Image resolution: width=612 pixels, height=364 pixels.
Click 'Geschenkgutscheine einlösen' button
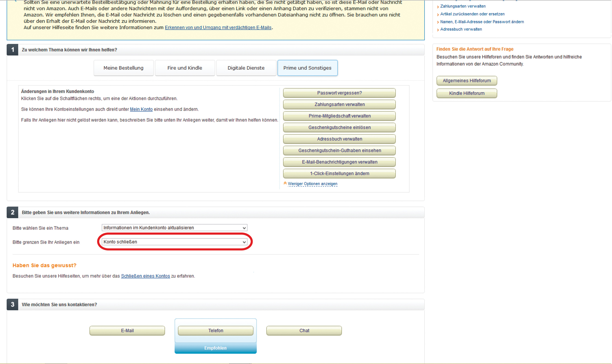(x=339, y=128)
